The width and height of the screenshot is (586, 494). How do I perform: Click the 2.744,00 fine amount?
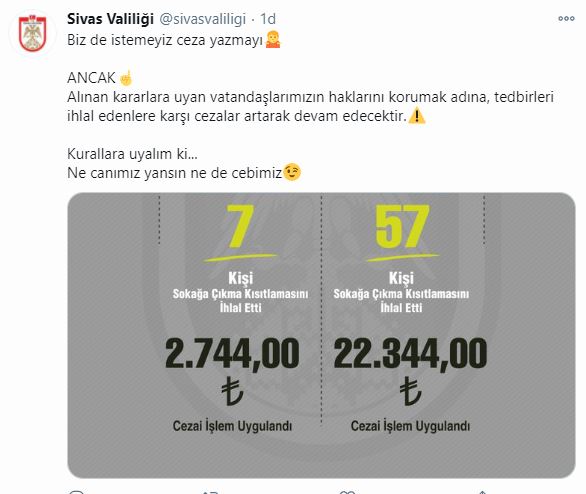pyautogui.click(x=232, y=353)
